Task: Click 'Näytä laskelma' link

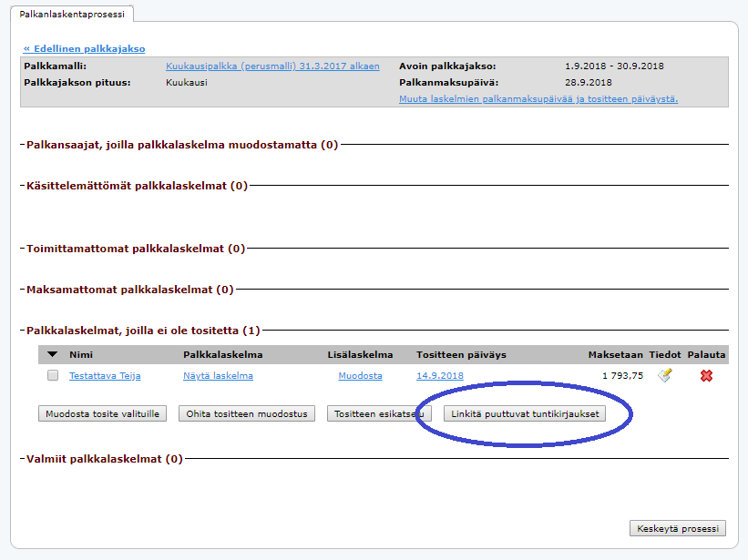Action: [218, 375]
